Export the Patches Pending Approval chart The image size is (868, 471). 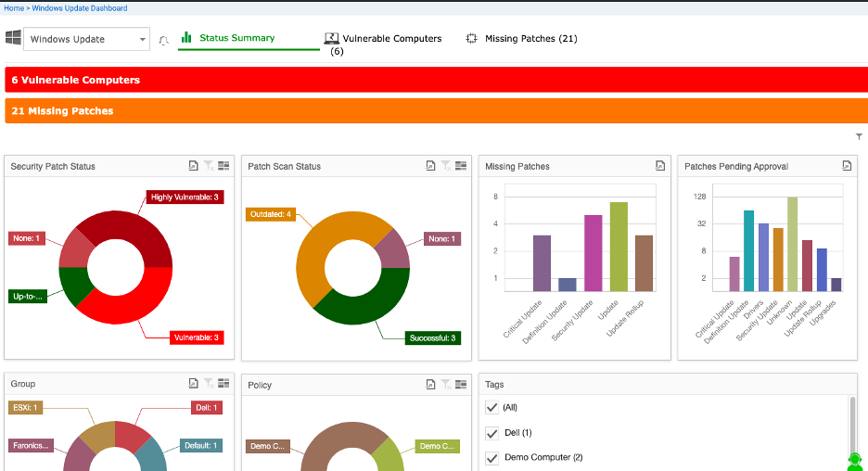[847, 165]
